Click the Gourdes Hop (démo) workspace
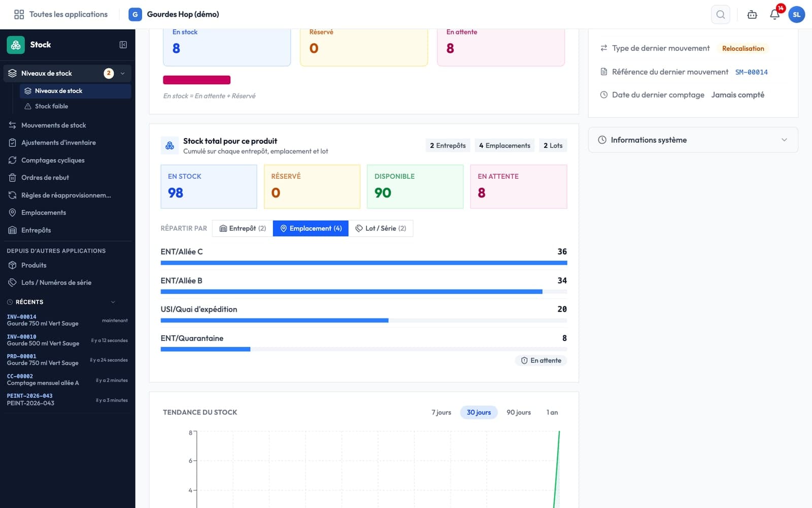 coord(174,14)
